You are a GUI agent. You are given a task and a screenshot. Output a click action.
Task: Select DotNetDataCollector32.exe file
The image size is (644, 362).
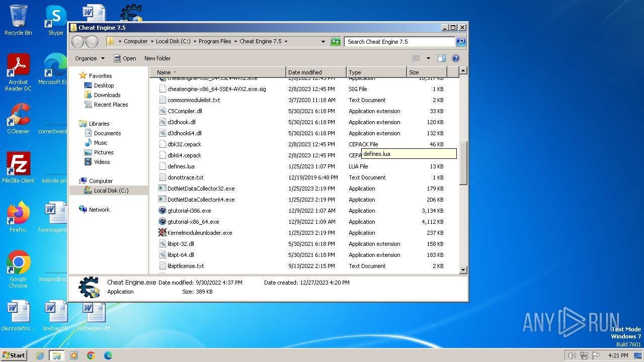[201, 189]
